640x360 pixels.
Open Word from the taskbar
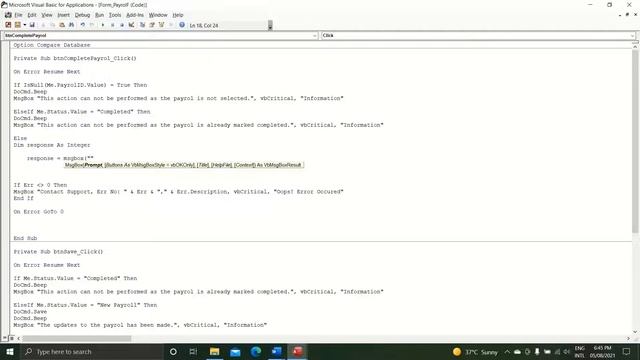[277, 351]
